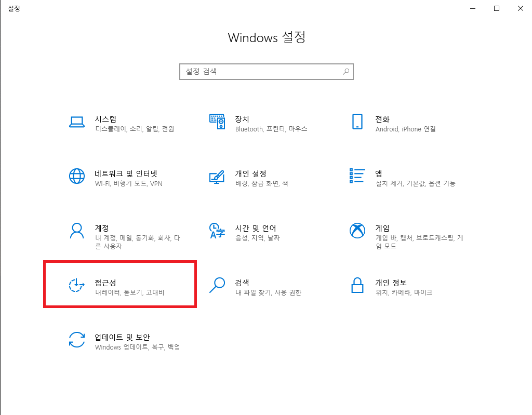The width and height of the screenshot is (532, 415).
Task: Click description Windows 업데이트, 복구, 백업
Action: coord(137,347)
